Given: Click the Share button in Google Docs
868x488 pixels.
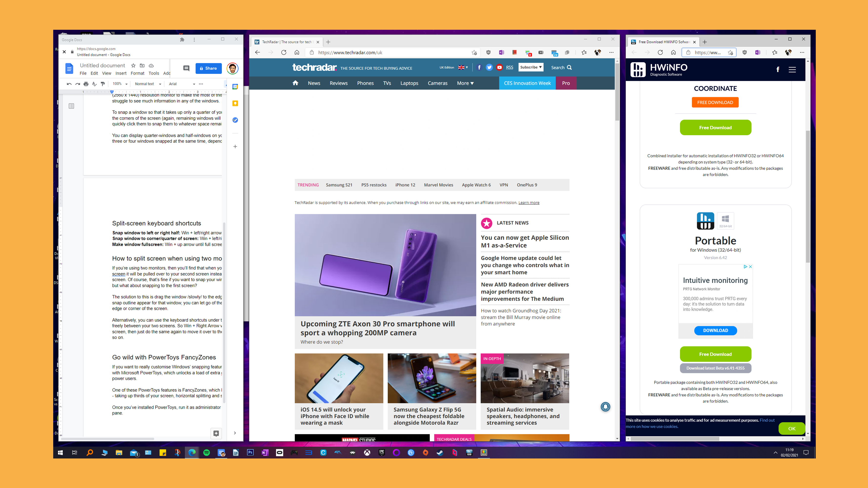Looking at the screenshot, I should pos(209,68).
